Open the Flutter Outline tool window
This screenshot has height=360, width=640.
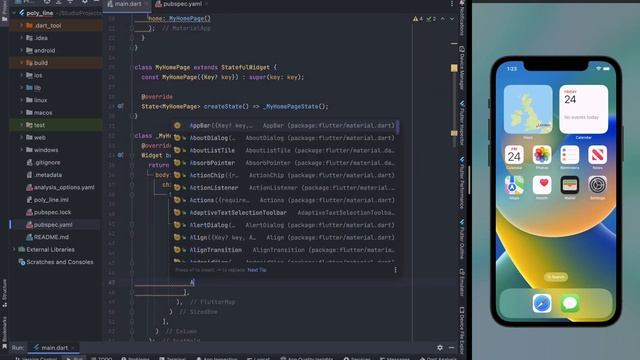point(462,239)
